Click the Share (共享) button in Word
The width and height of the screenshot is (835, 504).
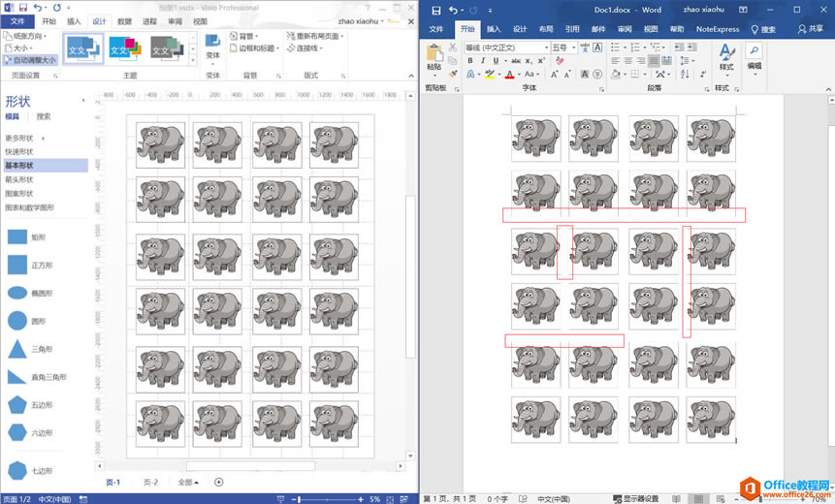(x=811, y=29)
